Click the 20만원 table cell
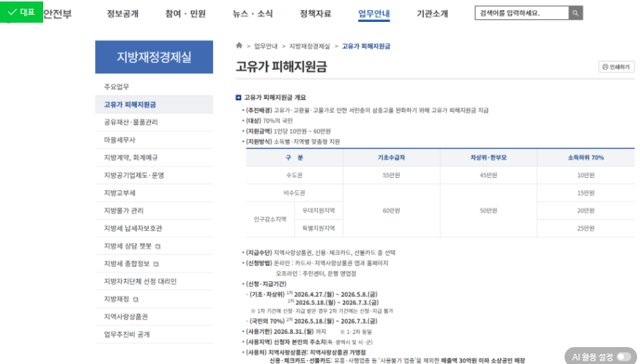Image resolution: width=640 pixels, height=364 pixels. coord(586,211)
